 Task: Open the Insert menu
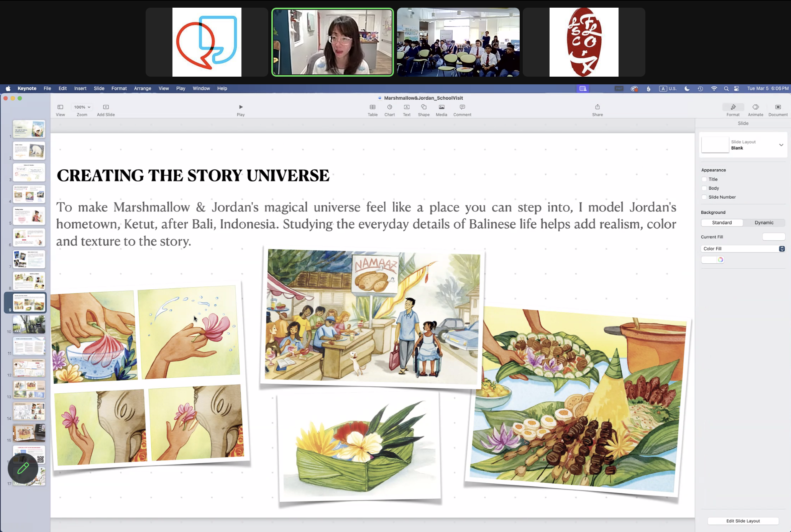tap(80, 88)
